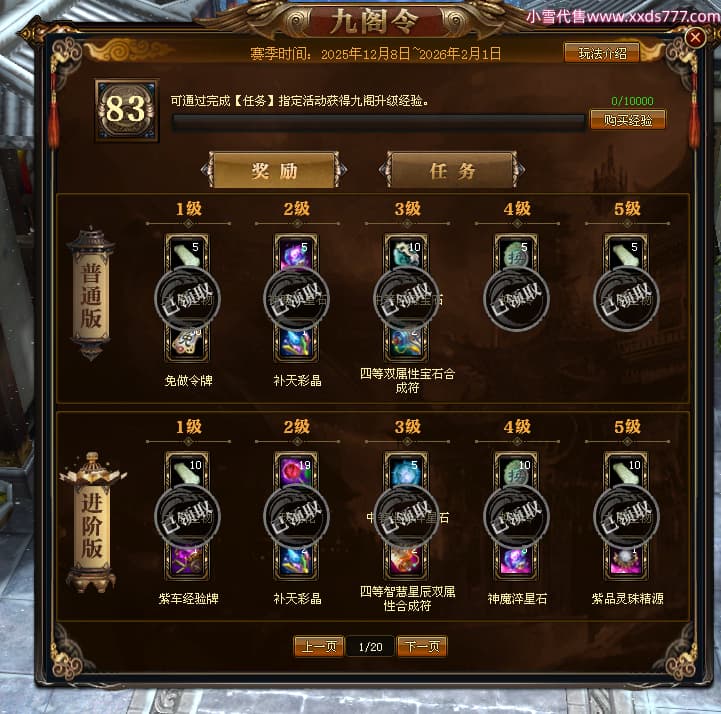Select 四等双属性宝石合成符 reward icon
Screen dimensions: 721x714
[406, 343]
